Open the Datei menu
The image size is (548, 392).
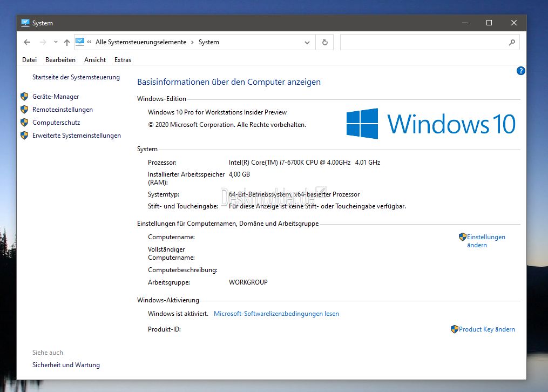(x=29, y=60)
